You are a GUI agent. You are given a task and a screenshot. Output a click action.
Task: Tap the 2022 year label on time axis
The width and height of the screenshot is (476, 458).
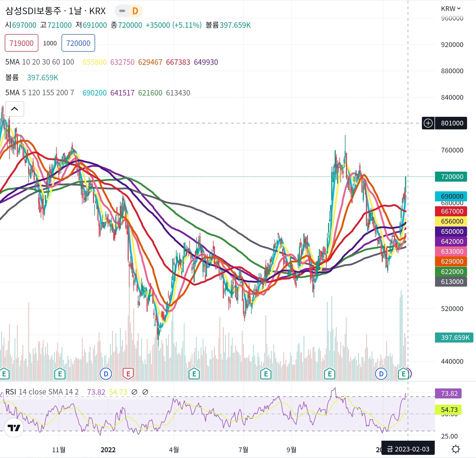coord(108,450)
